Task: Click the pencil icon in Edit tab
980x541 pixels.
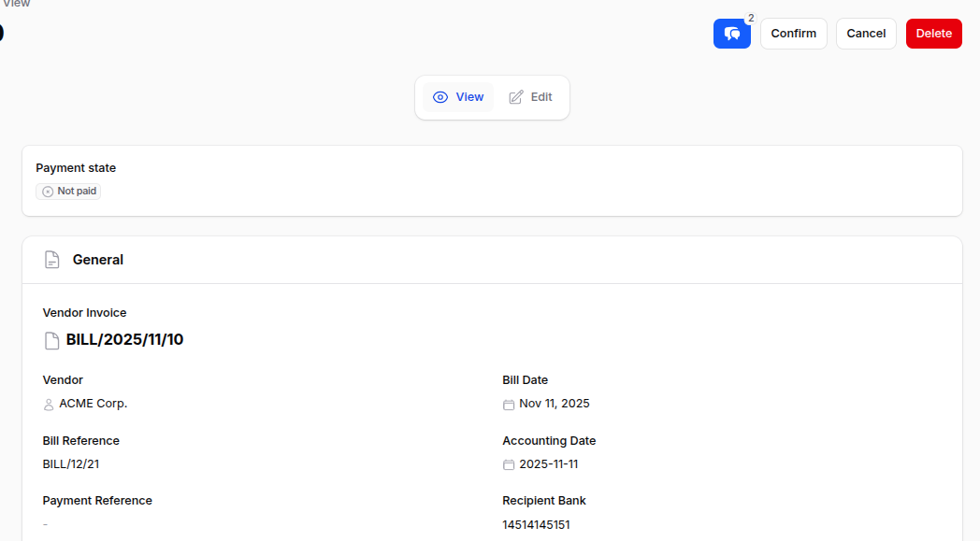Action: (516, 97)
